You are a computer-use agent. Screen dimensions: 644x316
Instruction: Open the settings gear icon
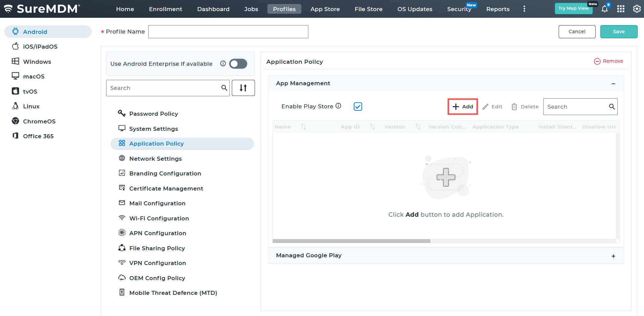(x=636, y=9)
